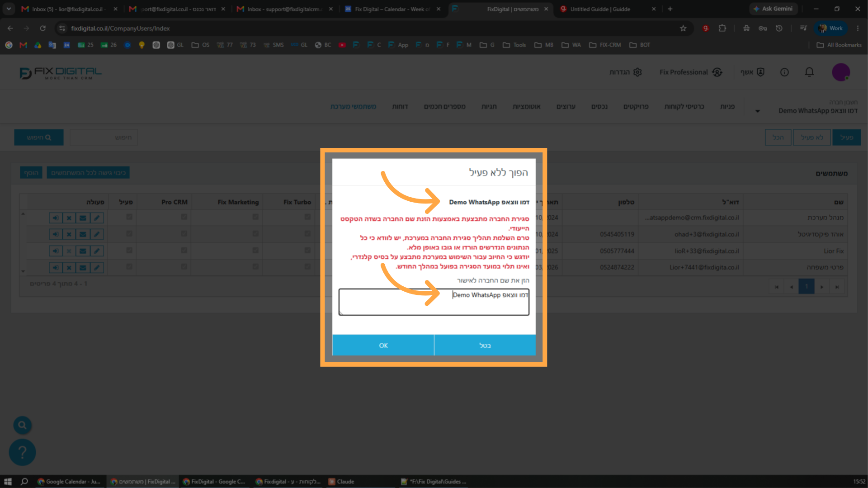Screen dimensions: 868x488
Task: Toggle the פעיל checkbox for phone 0545405119 row
Action: pos(129,234)
